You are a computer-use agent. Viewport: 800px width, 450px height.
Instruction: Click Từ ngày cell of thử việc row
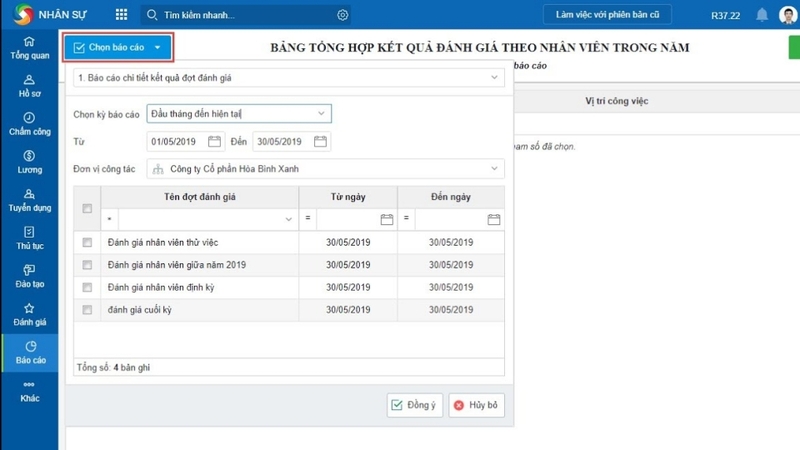(x=348, y=242)
